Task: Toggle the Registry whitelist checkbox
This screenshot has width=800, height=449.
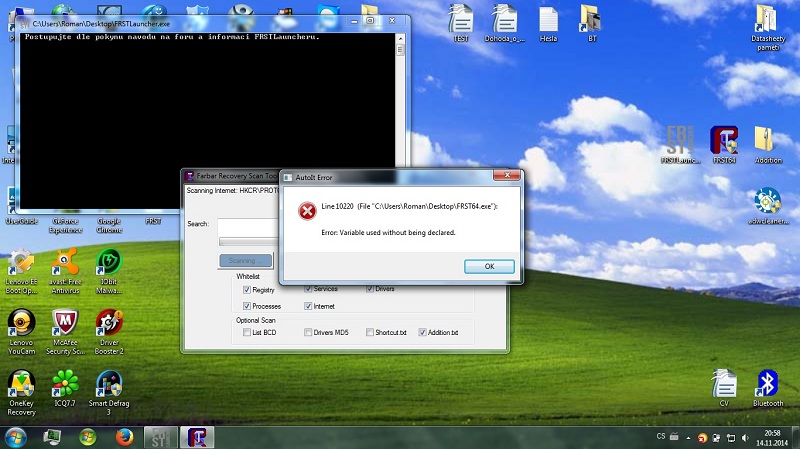Action: (247, 290)
